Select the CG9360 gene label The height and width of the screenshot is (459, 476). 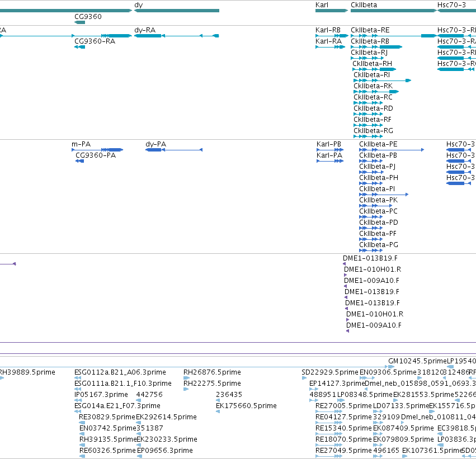pyautogui.click(x=88, y=17)
